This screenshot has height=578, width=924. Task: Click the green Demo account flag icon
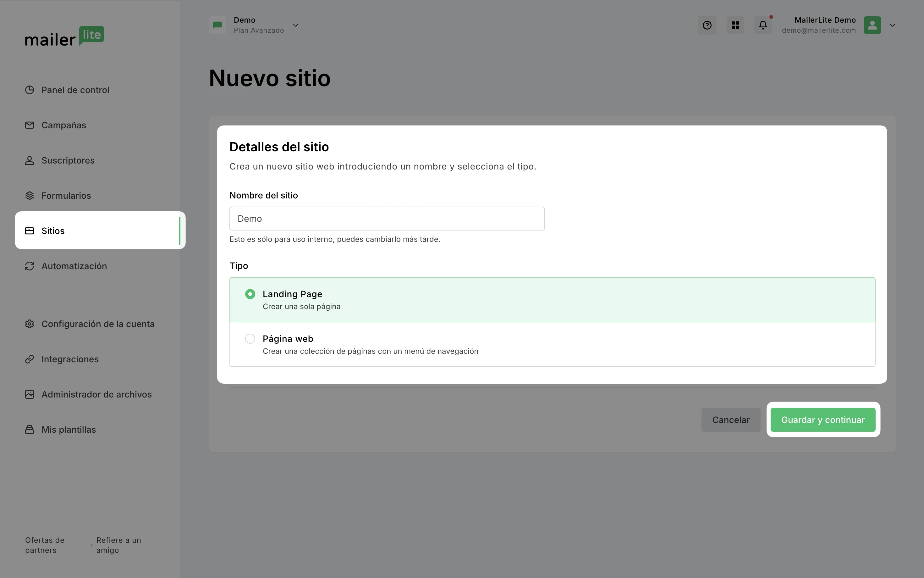click(x=217, y=25)
